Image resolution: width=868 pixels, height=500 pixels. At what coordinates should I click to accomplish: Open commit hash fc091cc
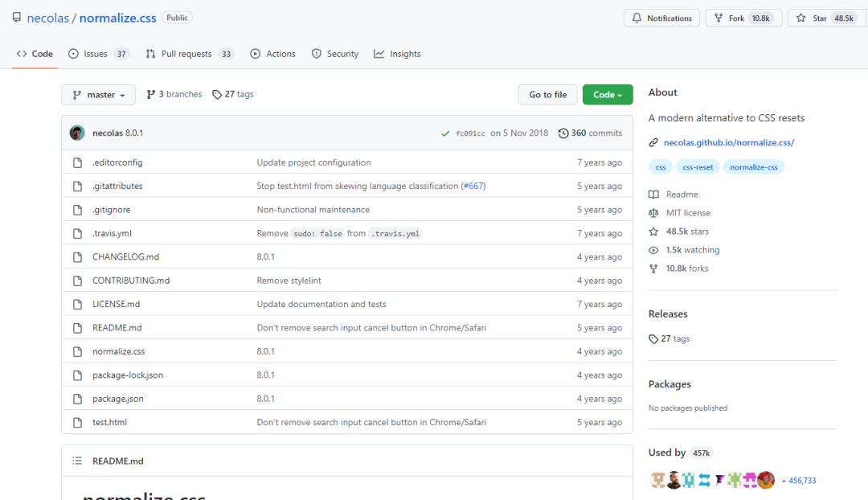470,133
